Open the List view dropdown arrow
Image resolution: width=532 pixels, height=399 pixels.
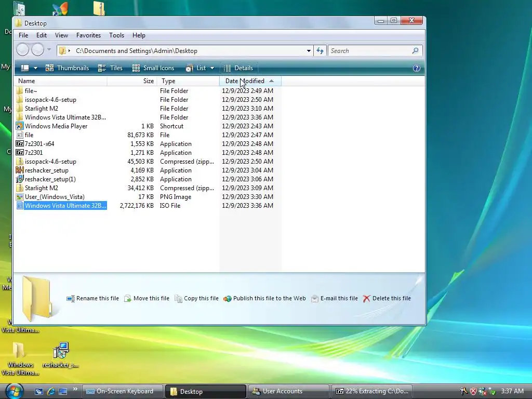pyautogui.click(x=212, y=68)
